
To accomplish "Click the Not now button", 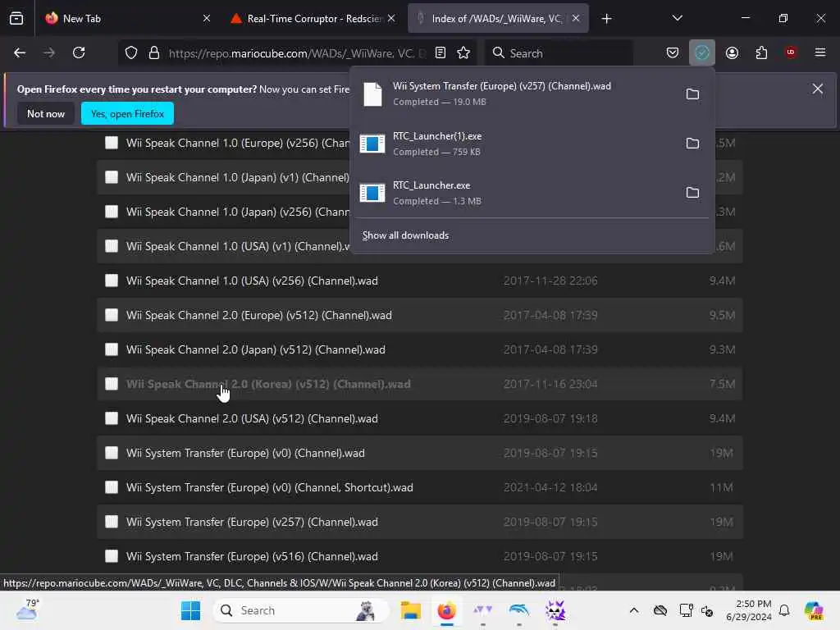I will click(x=46, y=113).
